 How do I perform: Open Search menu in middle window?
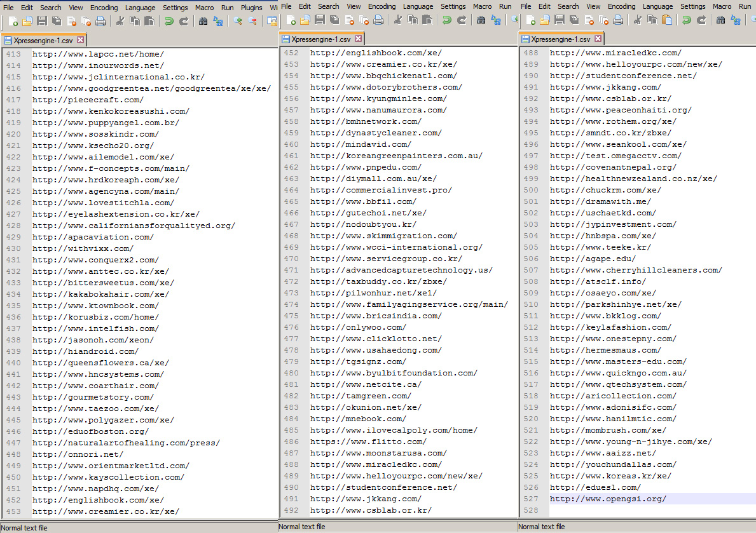tap(328, 6)
